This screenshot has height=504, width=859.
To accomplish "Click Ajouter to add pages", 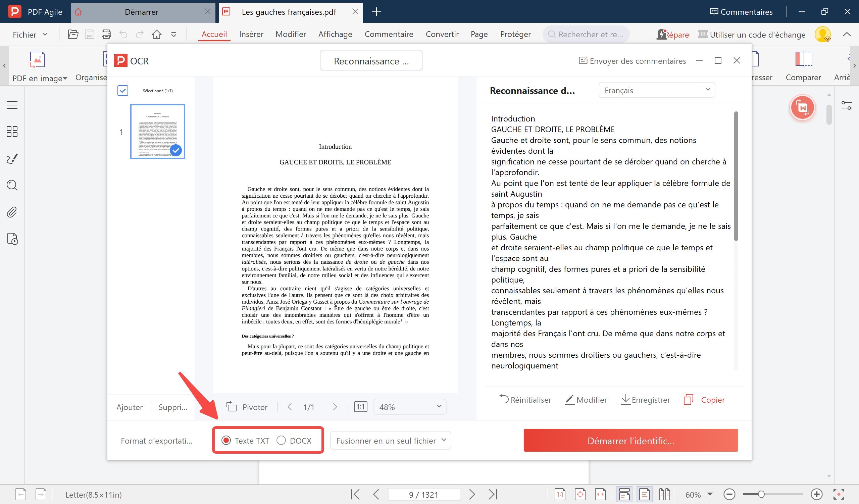I will (x=130, y=407).
